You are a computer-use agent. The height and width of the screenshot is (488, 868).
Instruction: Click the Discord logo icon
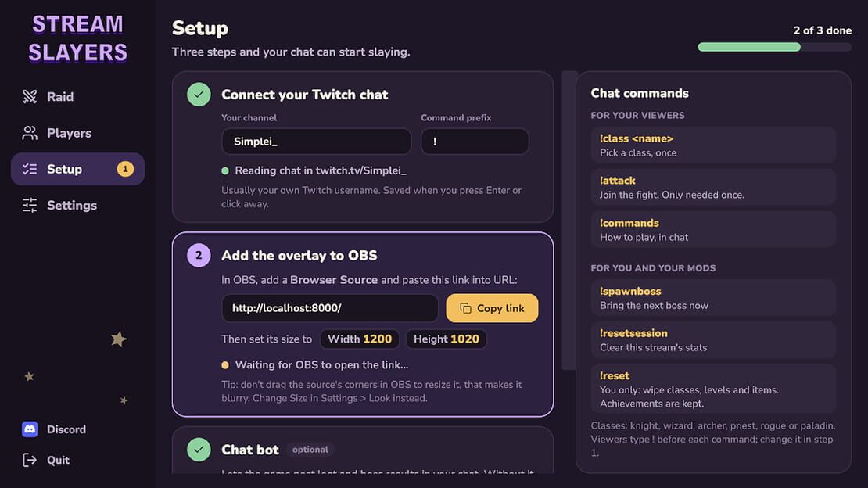[x=30, y=429]
